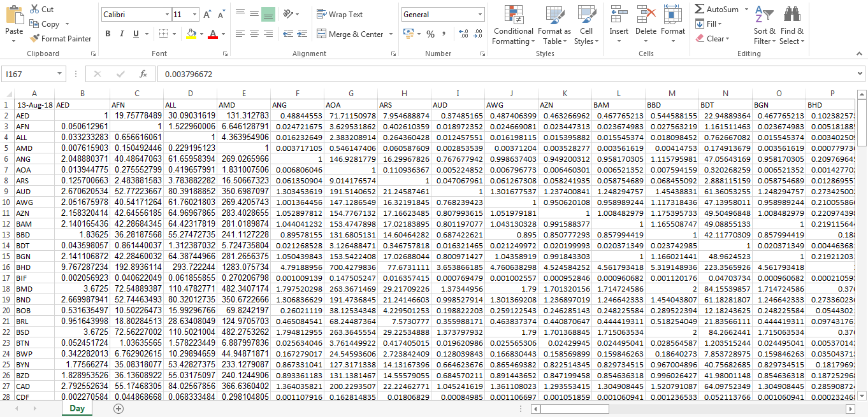Toggle Bold formatting
The height and width of the screenshot is (417, 868).
tap(108, 34)
